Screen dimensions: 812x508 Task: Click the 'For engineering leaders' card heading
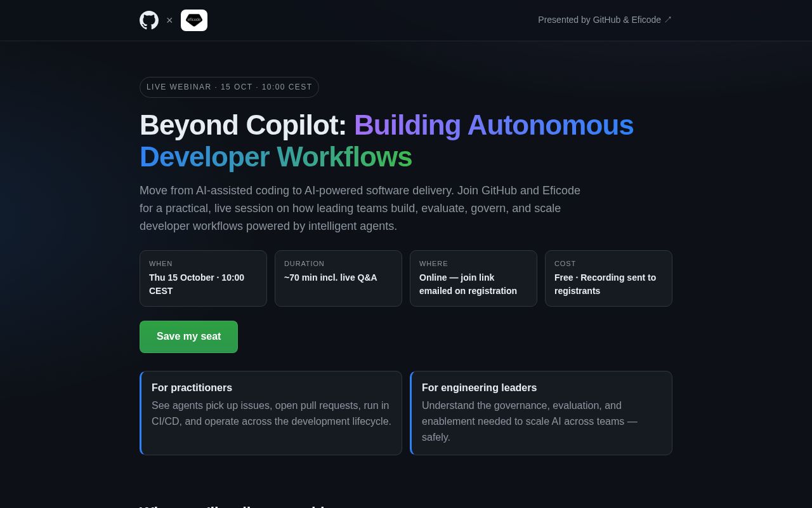tap(479, 387)
